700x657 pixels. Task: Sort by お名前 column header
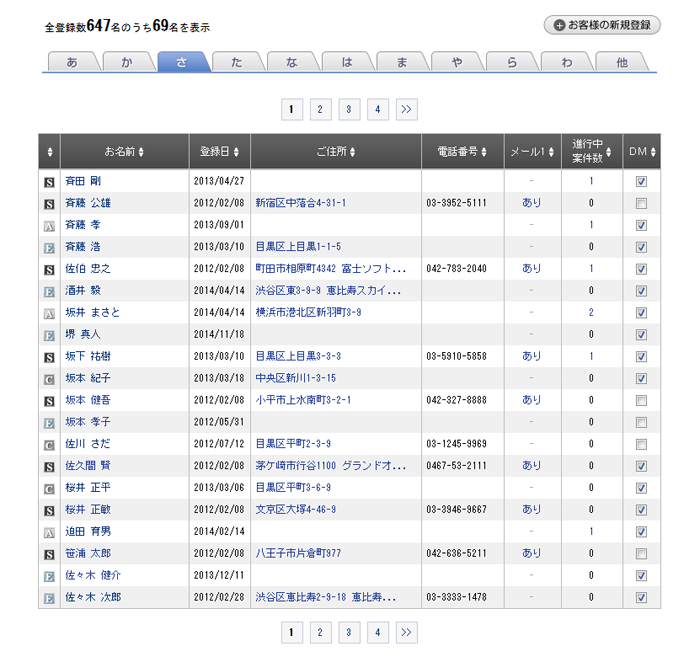(x=124, y=152)
